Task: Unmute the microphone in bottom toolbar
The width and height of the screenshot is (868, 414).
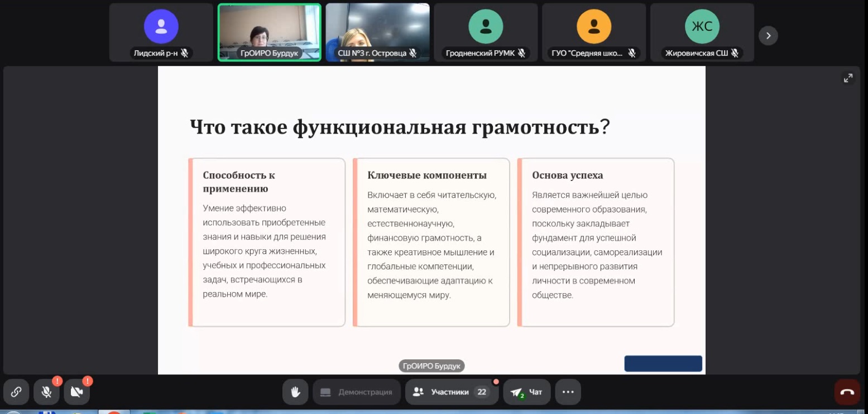Action: [46, 392]
